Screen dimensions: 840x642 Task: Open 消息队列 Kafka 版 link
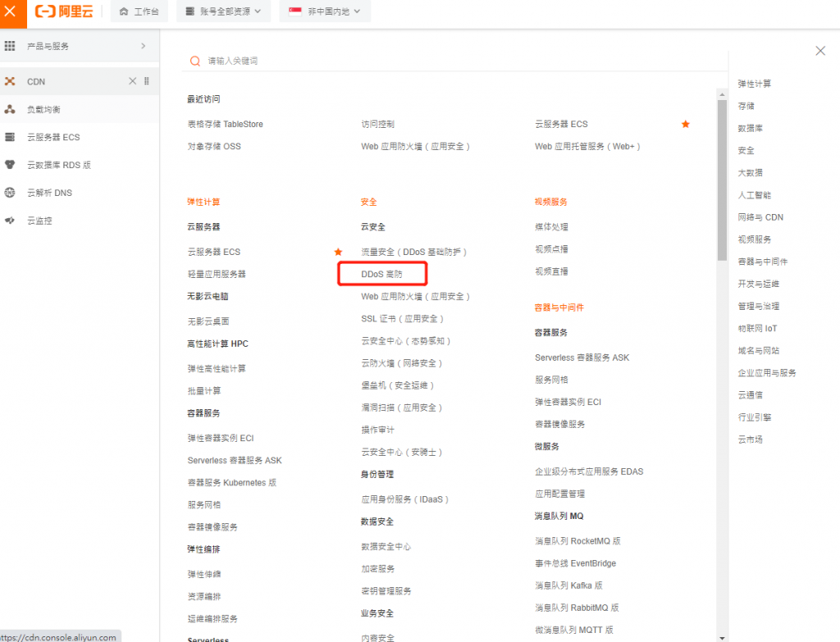click(x=568, y=585)
